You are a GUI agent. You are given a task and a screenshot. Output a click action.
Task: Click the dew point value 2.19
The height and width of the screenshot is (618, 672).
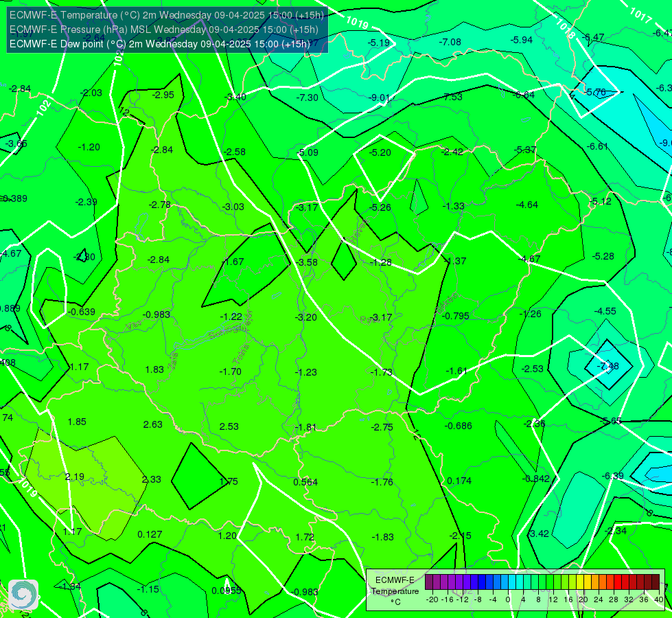pos(75,477)
